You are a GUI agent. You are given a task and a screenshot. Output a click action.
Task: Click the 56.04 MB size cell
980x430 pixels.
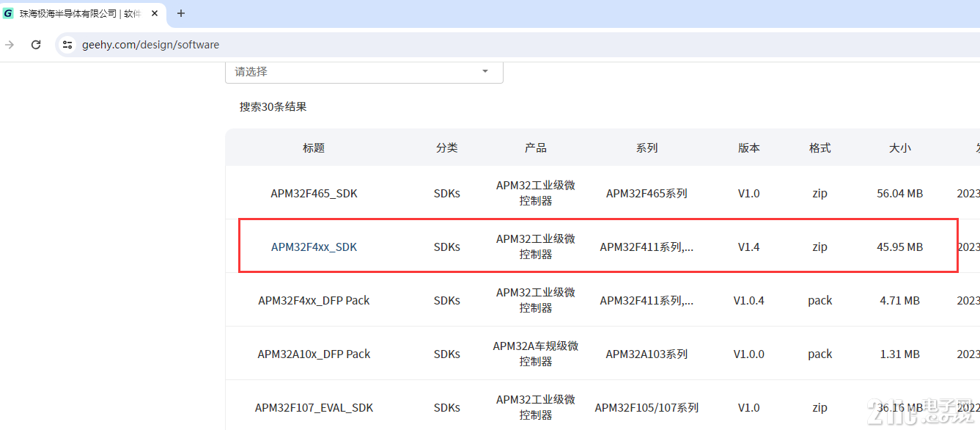click(x=900, y=194)
